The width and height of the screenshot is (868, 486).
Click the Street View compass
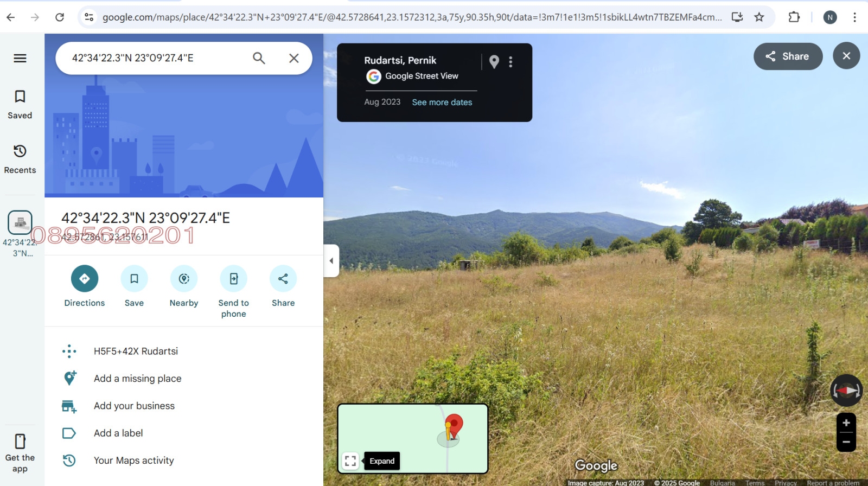846,391
